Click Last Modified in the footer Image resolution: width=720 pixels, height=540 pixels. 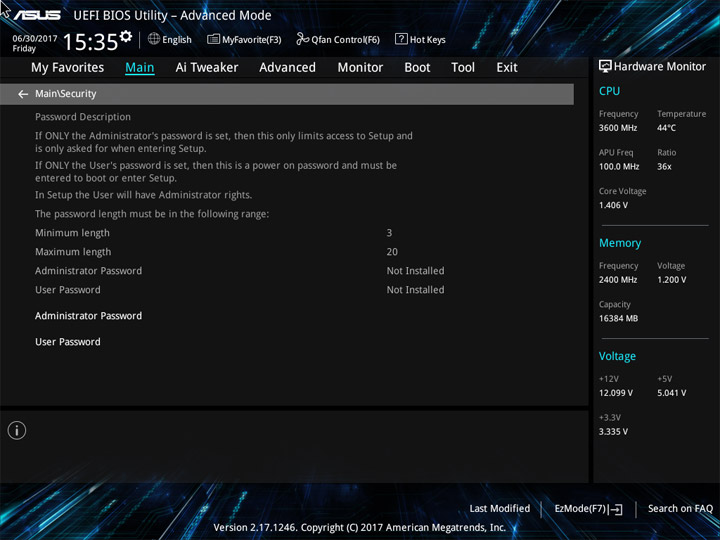click(x=500, y=509)
